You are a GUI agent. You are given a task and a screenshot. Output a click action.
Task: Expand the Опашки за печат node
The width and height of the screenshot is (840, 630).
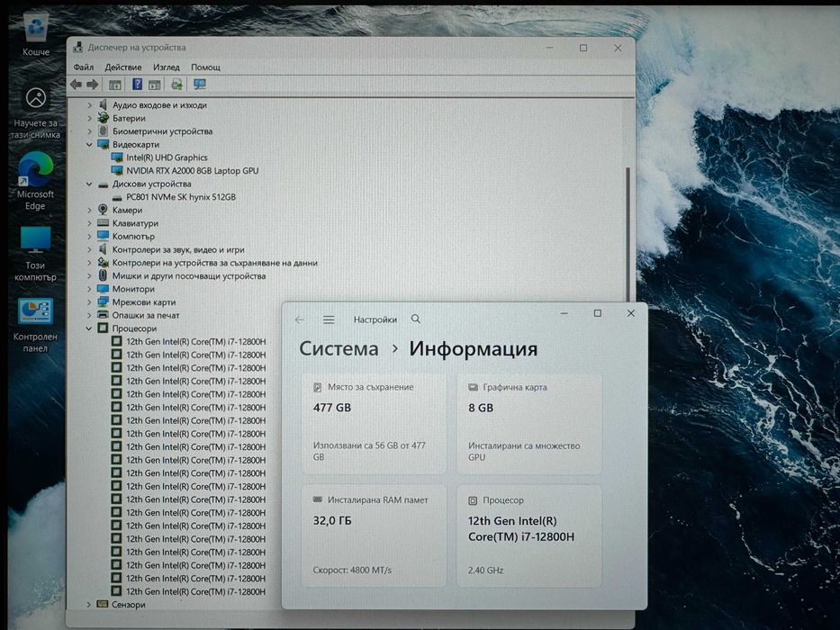click(x=89, y=315)
